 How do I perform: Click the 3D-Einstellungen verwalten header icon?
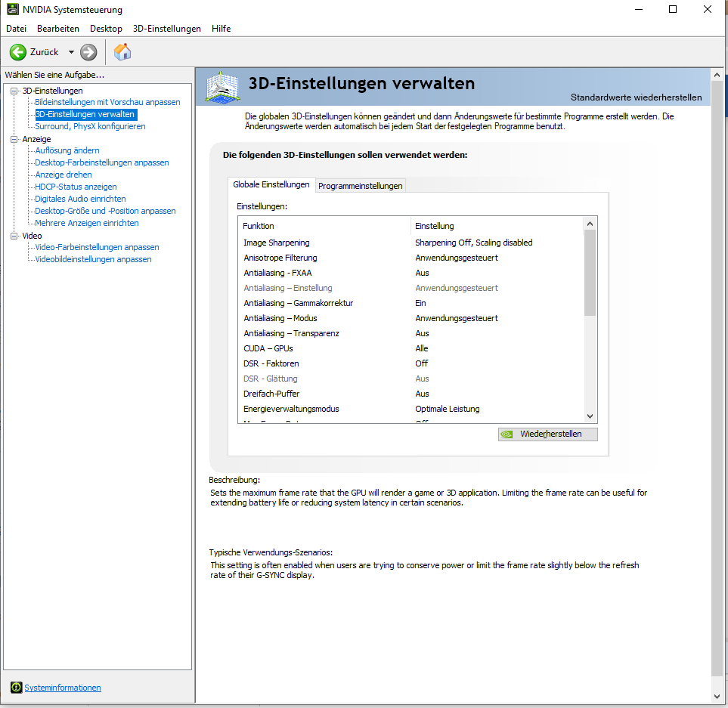(223, 87)
